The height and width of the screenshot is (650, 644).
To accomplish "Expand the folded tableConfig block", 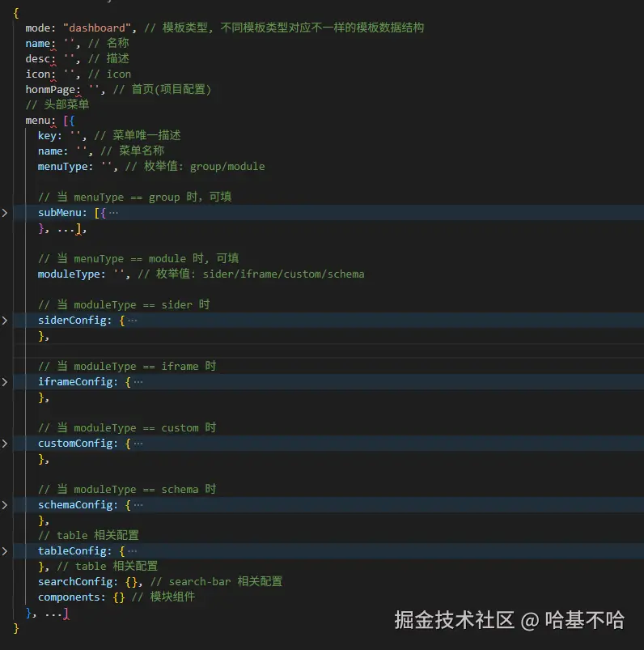I will pyautogui.click(x=5, y=551).
